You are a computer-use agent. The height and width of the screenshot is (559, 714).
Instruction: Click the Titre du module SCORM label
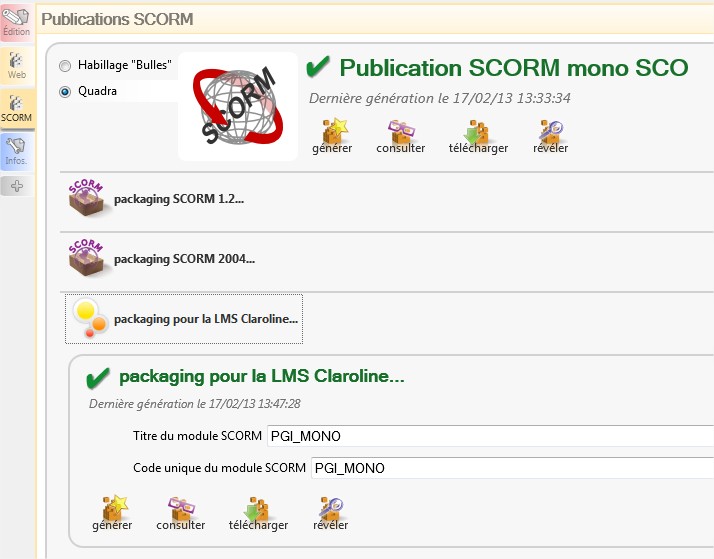197,436
